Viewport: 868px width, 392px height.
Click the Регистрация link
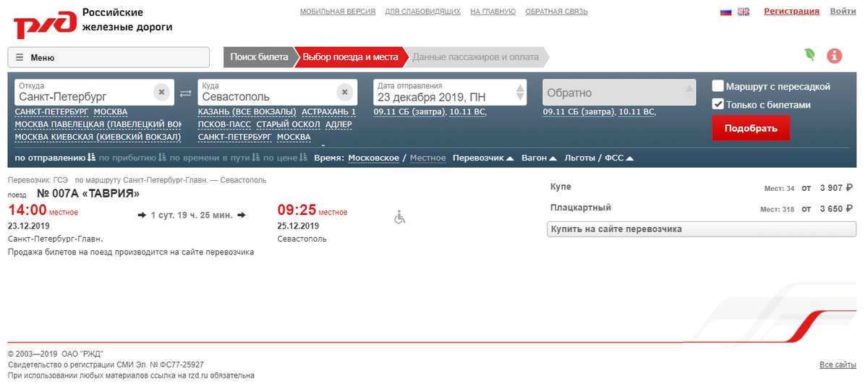791,12
